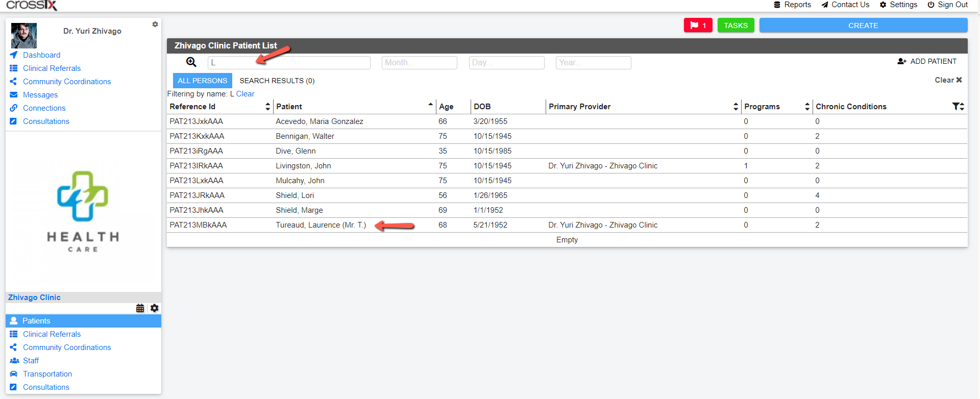Click clinic Community Coordinations share icon

(14, 347)
